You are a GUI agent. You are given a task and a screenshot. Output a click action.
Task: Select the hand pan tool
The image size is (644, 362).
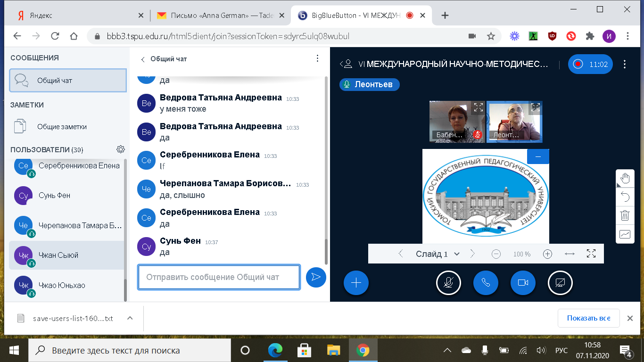point(625,178)
